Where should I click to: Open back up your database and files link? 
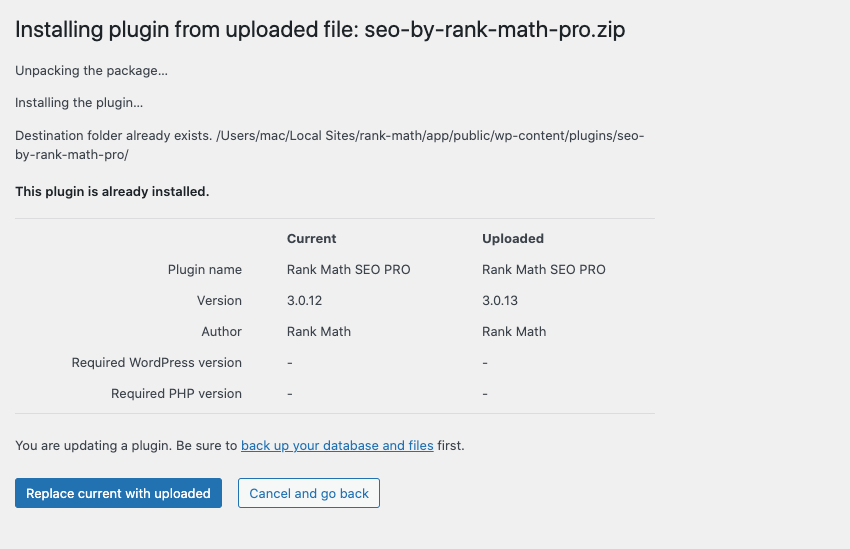337,445
